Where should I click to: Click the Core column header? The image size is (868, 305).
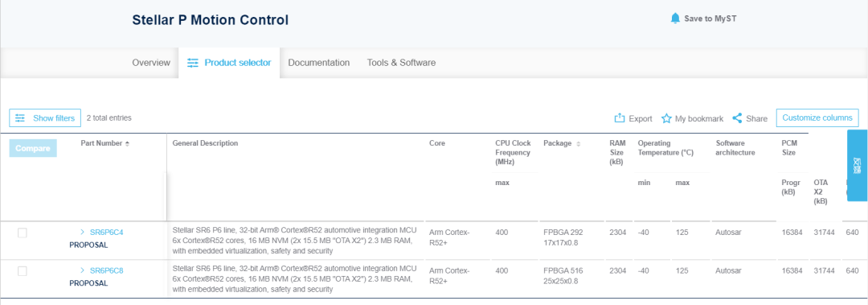[x=436, y=143]
